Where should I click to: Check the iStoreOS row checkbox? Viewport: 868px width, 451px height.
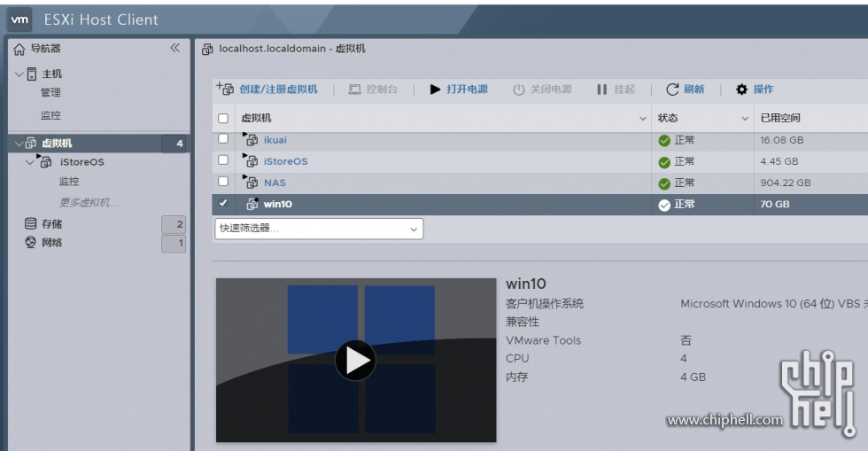[223, 159]
